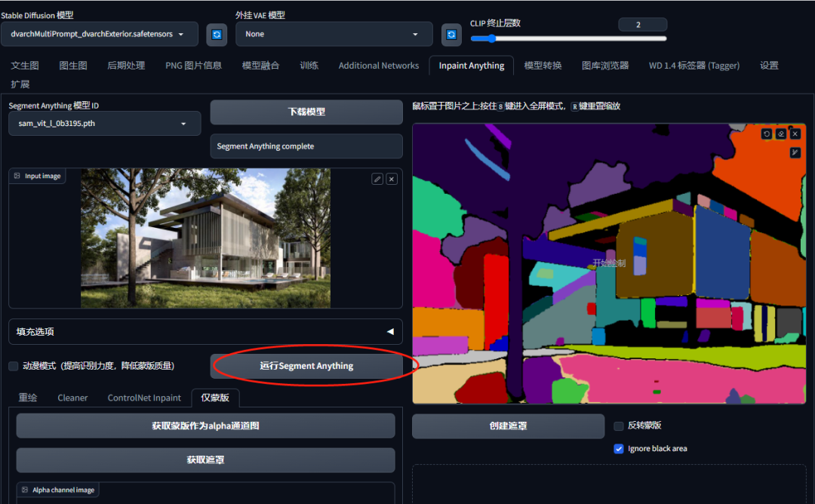
Task: Click the house input image thumbnail
Action: (205, 238)
